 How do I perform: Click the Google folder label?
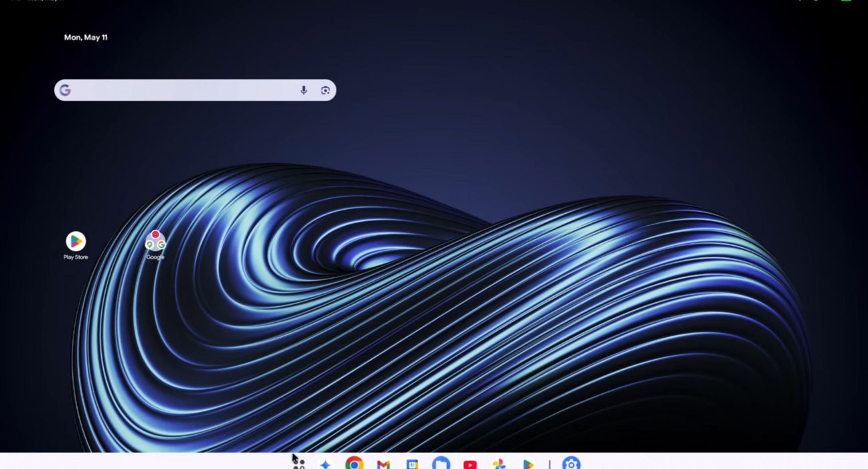155,257
